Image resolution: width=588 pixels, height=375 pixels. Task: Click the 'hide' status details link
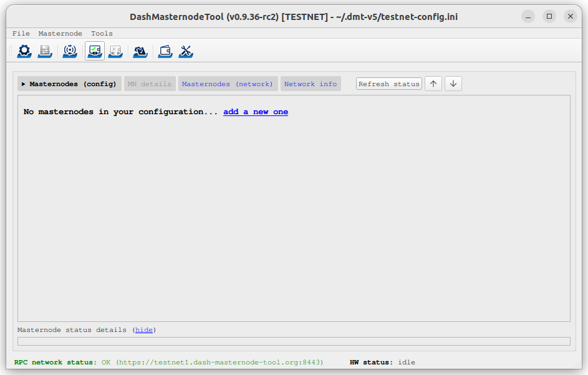click(x=144, y=329)
